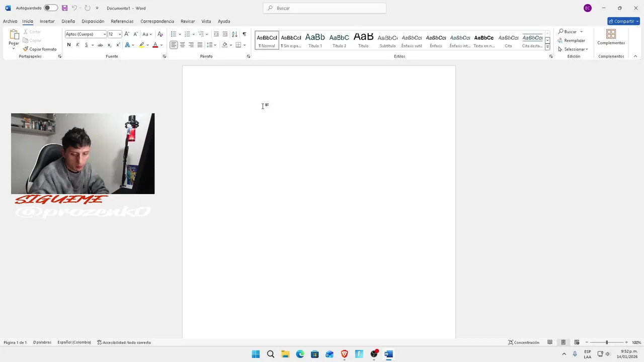Click Español (Colombia) language indicator

74,342
